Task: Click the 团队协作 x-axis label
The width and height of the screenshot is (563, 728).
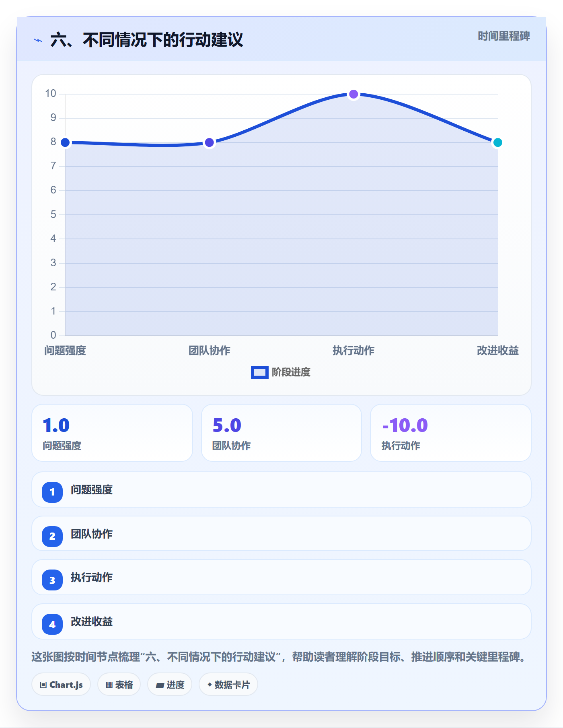Action: (209, 351)
